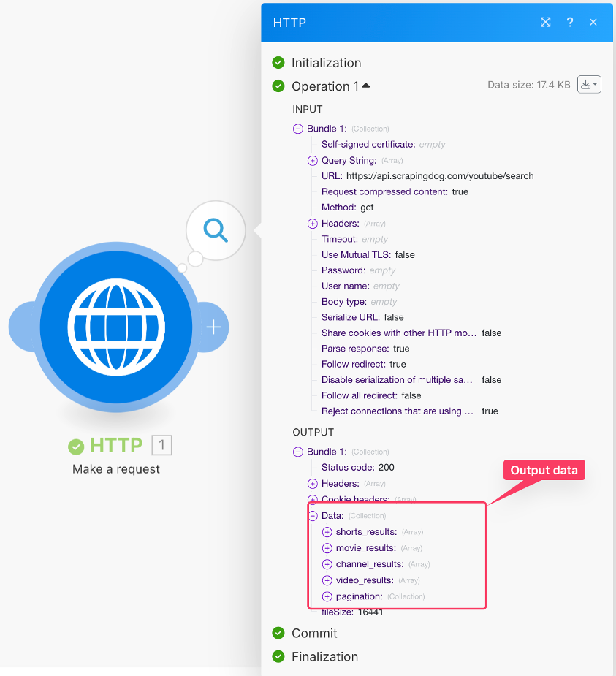Click the Body type: empty row

point(359,302)
